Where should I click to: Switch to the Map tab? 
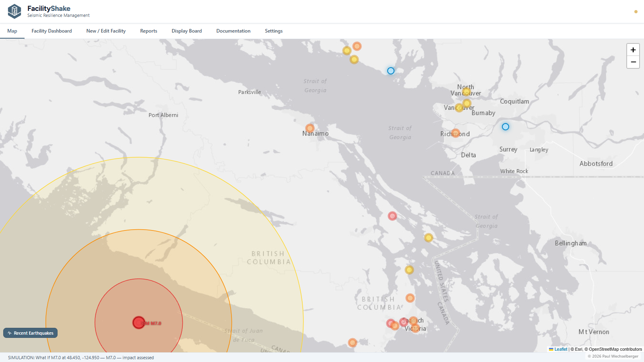[12, 31]
